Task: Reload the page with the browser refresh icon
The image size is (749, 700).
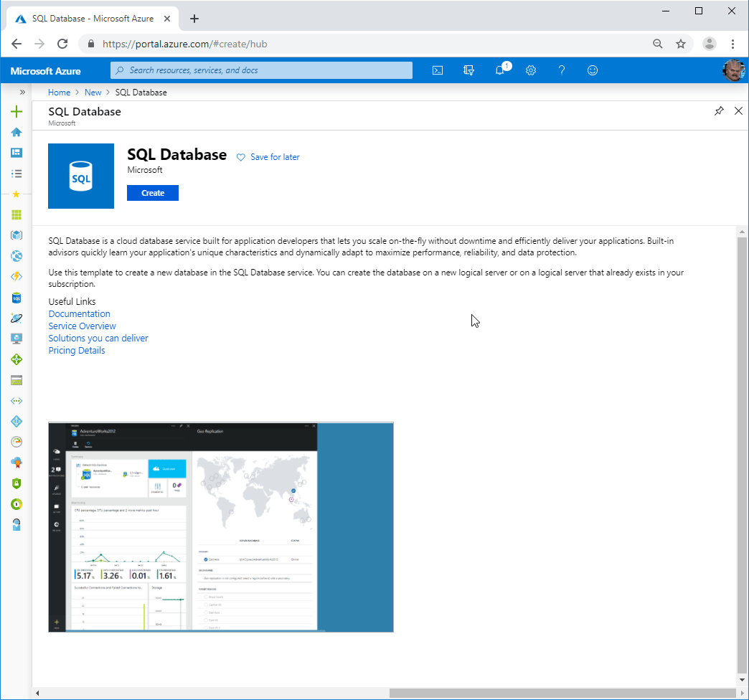Action: (x=62, y=44)
